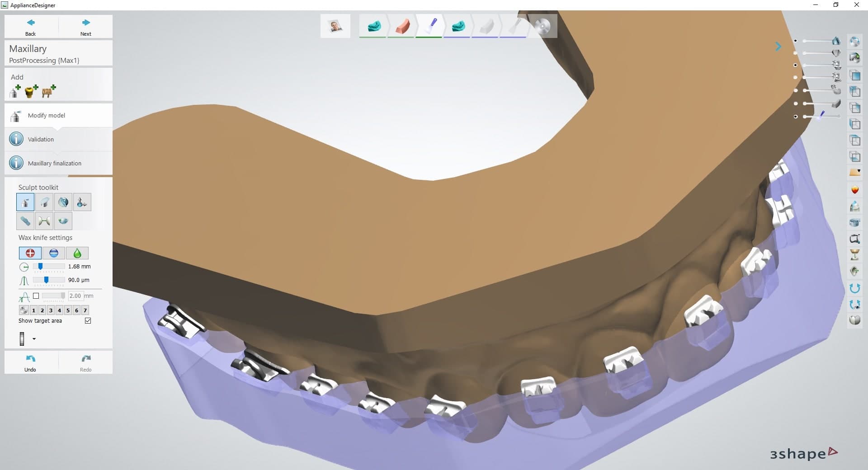Open the attract/deform sculpt tool
Screen dimensions: 868x470
click(82, 202)
